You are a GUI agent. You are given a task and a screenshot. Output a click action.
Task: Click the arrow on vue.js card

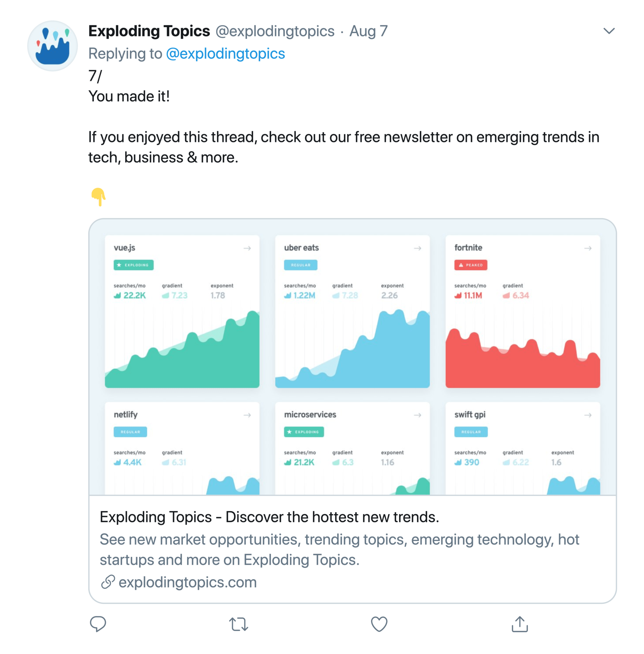[247, 248]
